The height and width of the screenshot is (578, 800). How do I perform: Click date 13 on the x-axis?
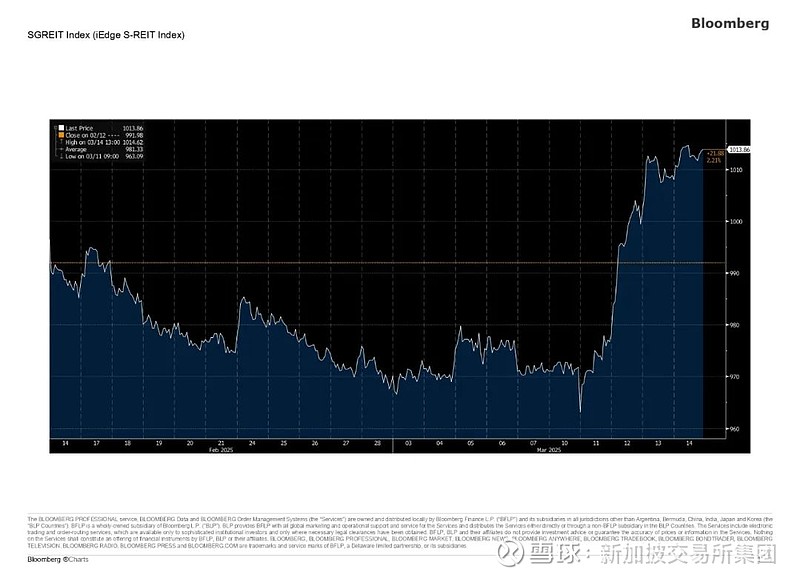pyautogui.click(x=658, y=443)
